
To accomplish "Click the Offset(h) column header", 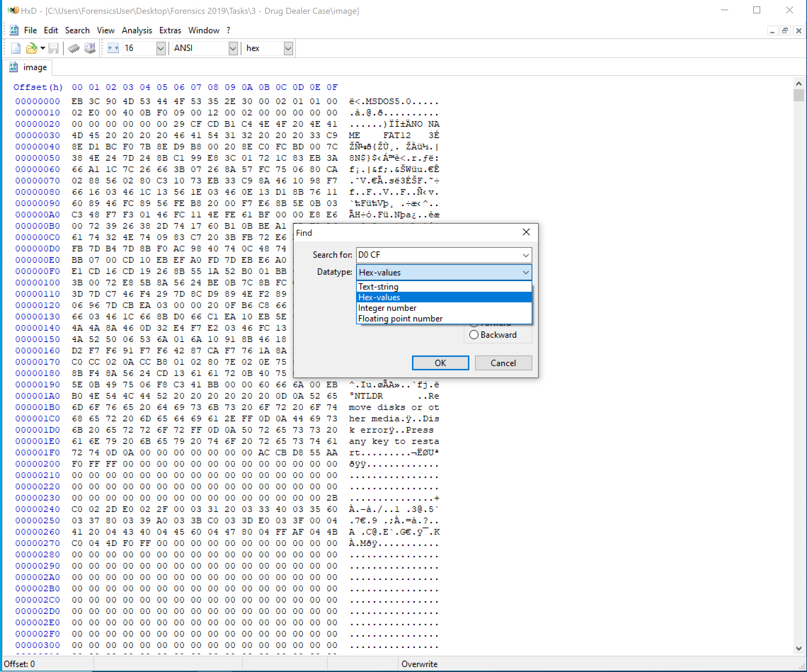I will pos(38,87).
